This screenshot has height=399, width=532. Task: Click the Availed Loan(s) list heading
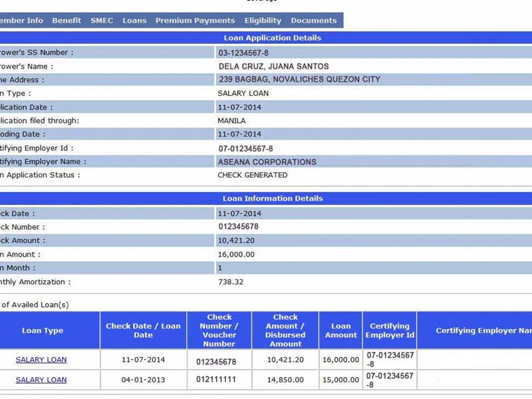pyautogui.click(x=35, y=305)
